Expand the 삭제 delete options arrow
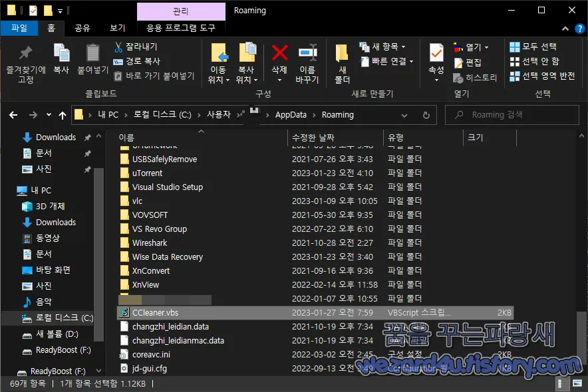The image size is (588, 392). 279,80
